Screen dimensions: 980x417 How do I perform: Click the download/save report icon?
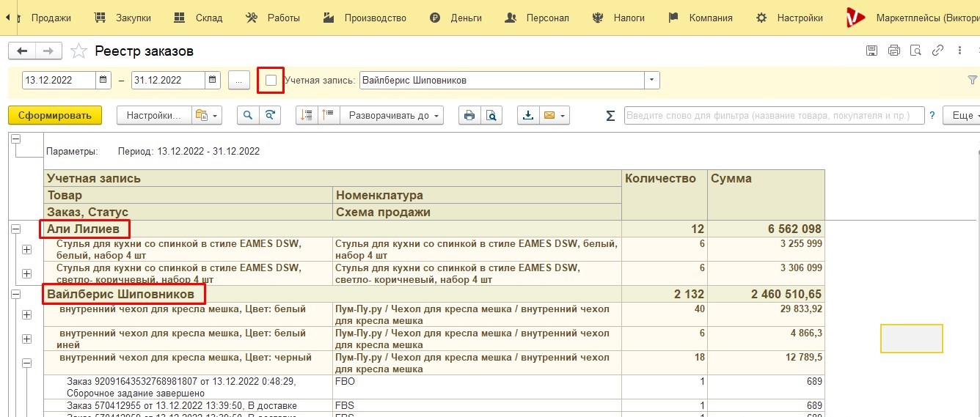tap(528, 115)
